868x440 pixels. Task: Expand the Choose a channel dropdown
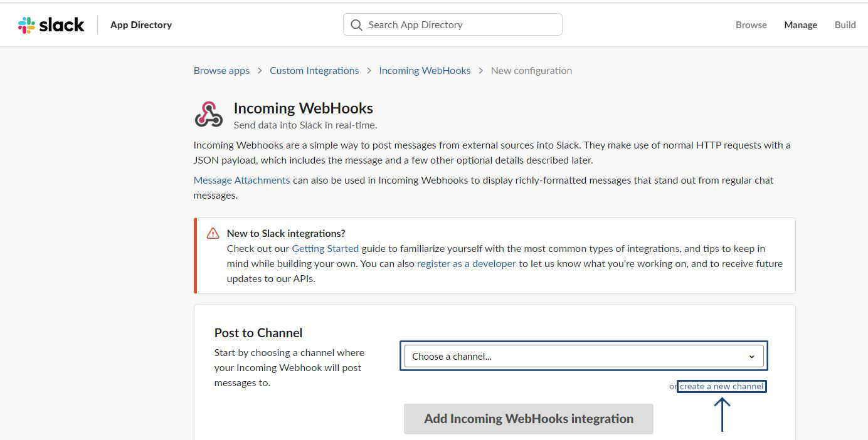coord(584,356)
